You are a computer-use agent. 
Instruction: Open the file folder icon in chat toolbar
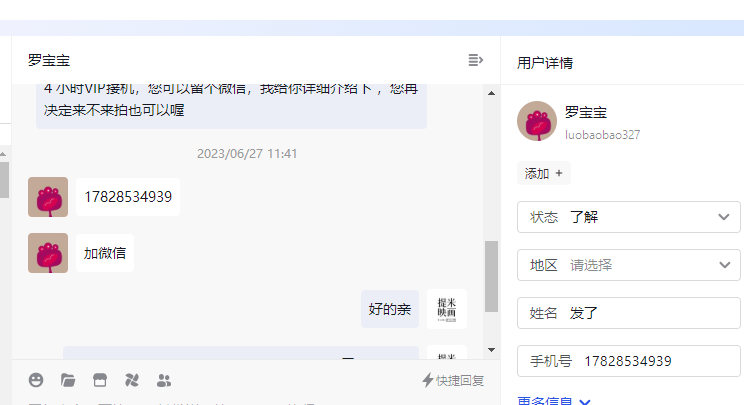click(x=68, y=380)
